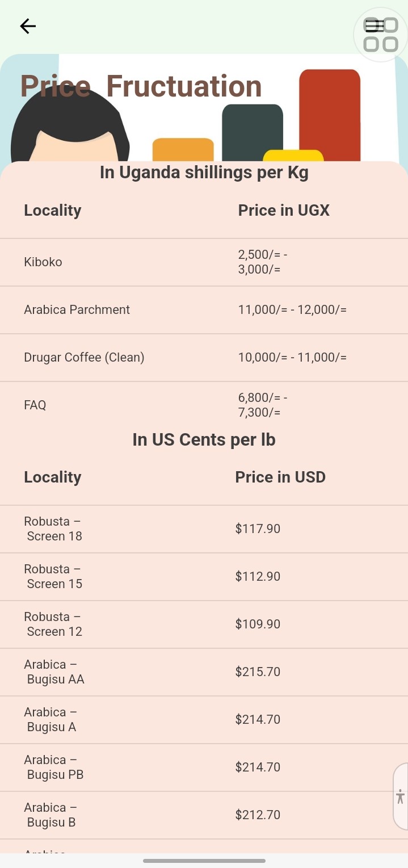Click the orange bar in the chart

tap(183, 149)
